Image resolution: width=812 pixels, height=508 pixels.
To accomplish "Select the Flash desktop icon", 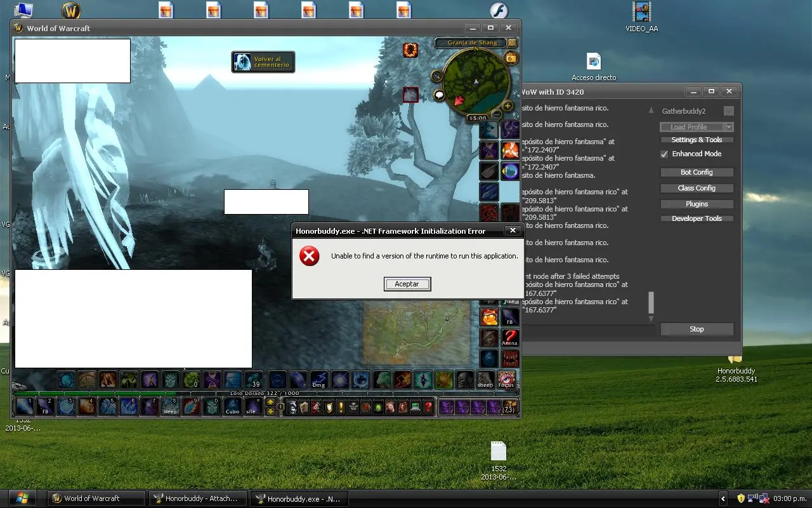I will coord(499,10).
